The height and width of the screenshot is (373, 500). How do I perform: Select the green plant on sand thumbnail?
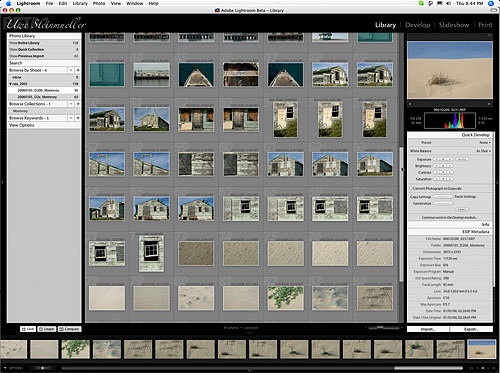[285, 298]
